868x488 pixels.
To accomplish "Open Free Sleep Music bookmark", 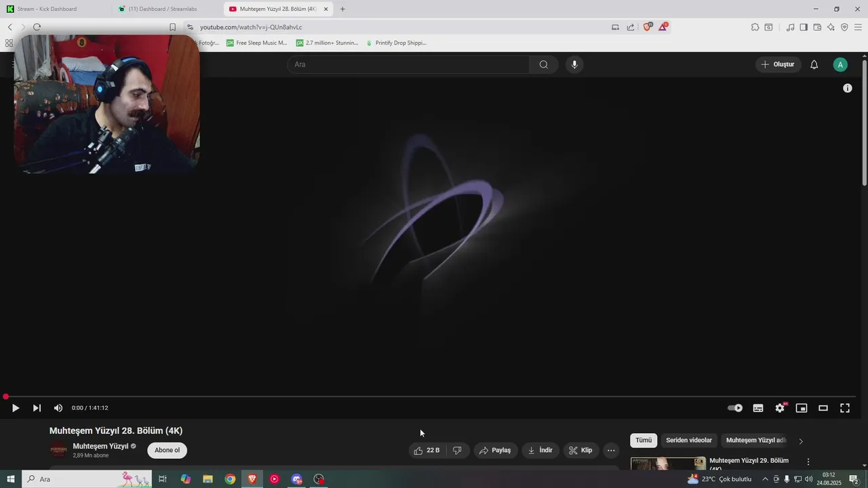I will coord(256,43).
